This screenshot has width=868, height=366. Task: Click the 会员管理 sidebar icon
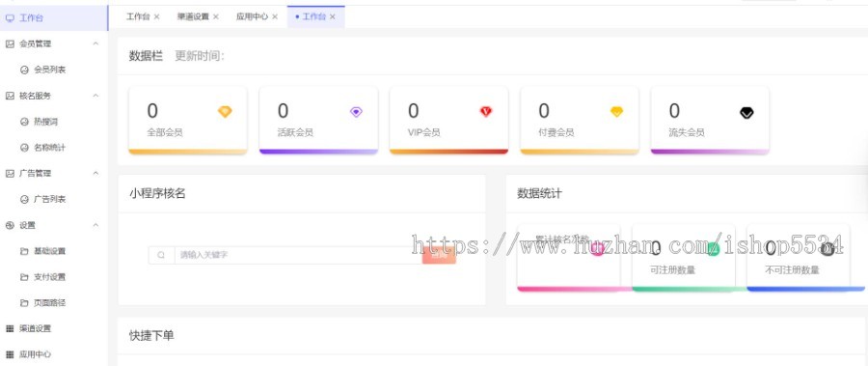(10, 43)
